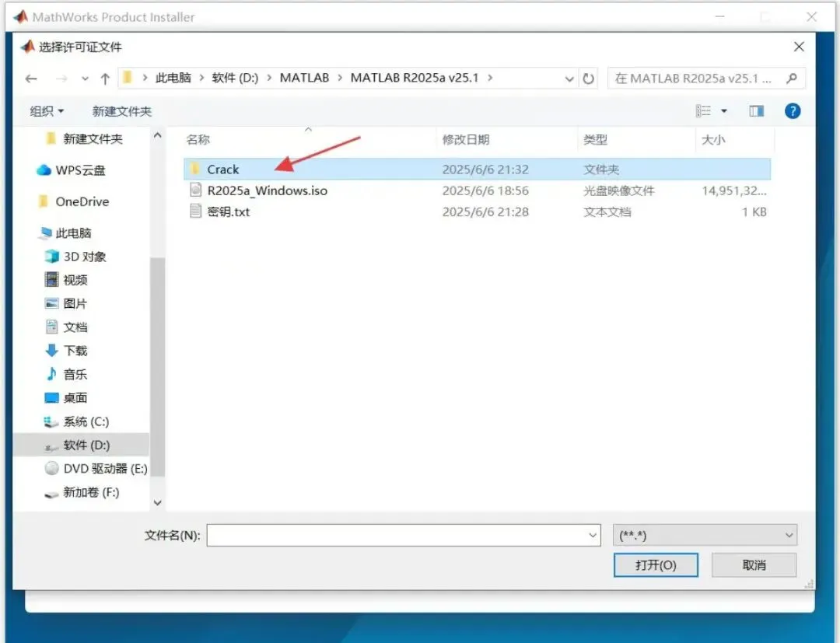Open 图片 folder in the sidebar
Viewport: 840px width, 643px height.
pyautogui.click(x=75, y=303)
